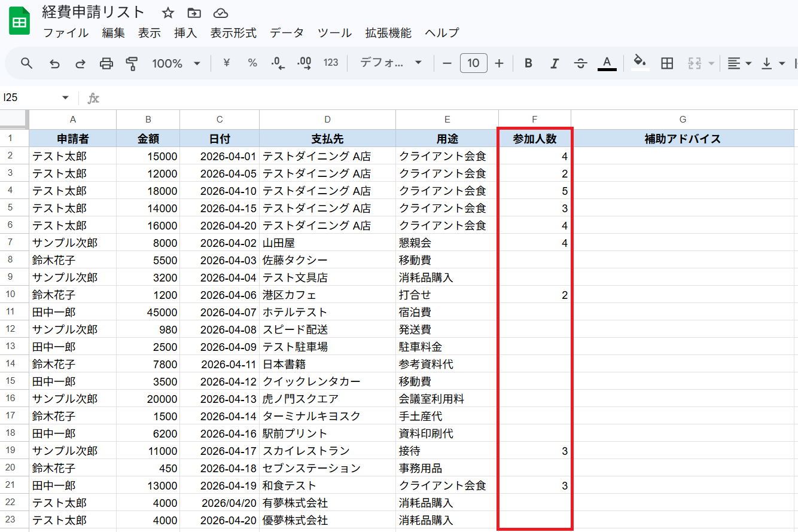The height and width of the screenshot is (532, 798).
Task: Select cell with セブンステーション
Action: [x=327, y=468]
